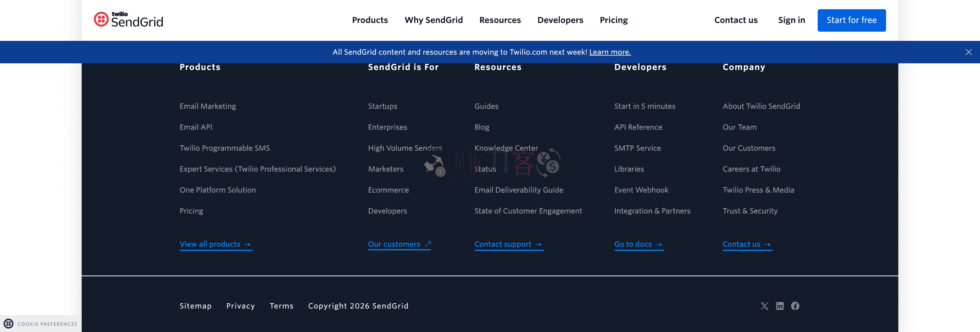This screenshot has width=980, height=332.
Task: Open the Products menu in the header
Action: [x=370, y=20]
